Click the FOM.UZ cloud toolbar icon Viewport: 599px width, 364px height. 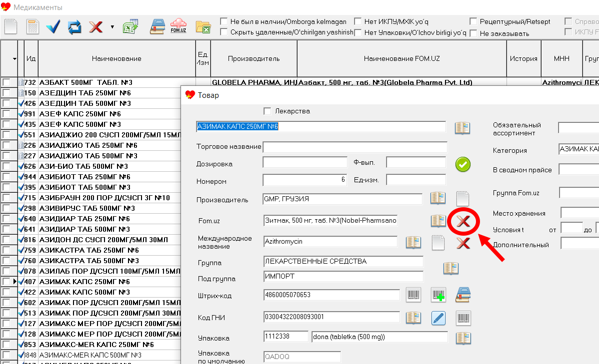click(178, 26)
